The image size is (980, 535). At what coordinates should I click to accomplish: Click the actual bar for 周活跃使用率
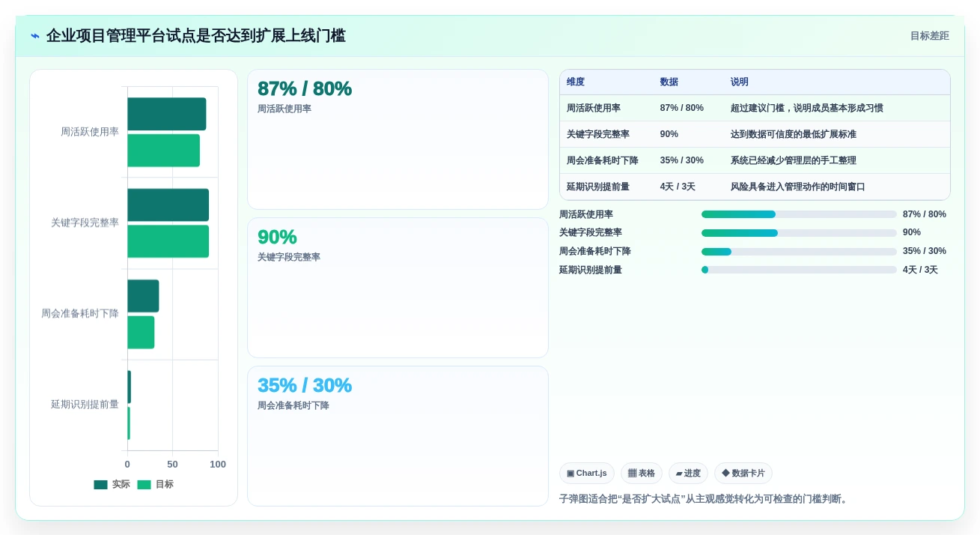pyautogui.click(x=166, y=114)
